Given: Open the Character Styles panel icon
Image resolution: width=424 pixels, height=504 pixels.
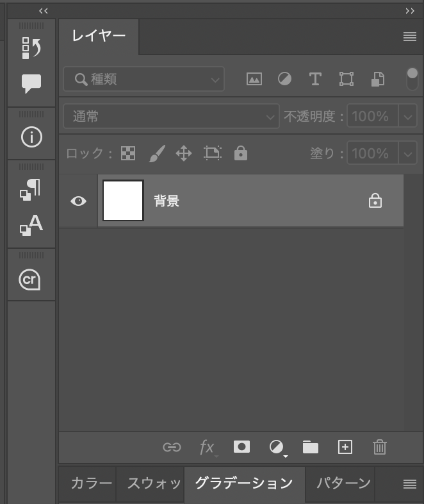Looking at the screenshot, I should coord(31,225).
